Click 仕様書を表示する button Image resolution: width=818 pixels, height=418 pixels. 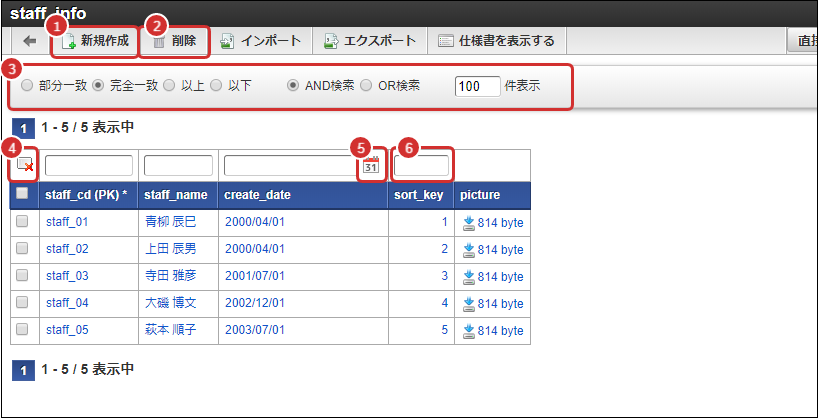[496, 41]
